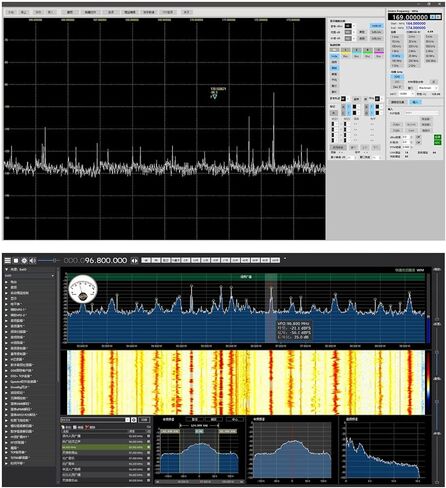Mute audio with the speaker icon

[x=32, y=260]
